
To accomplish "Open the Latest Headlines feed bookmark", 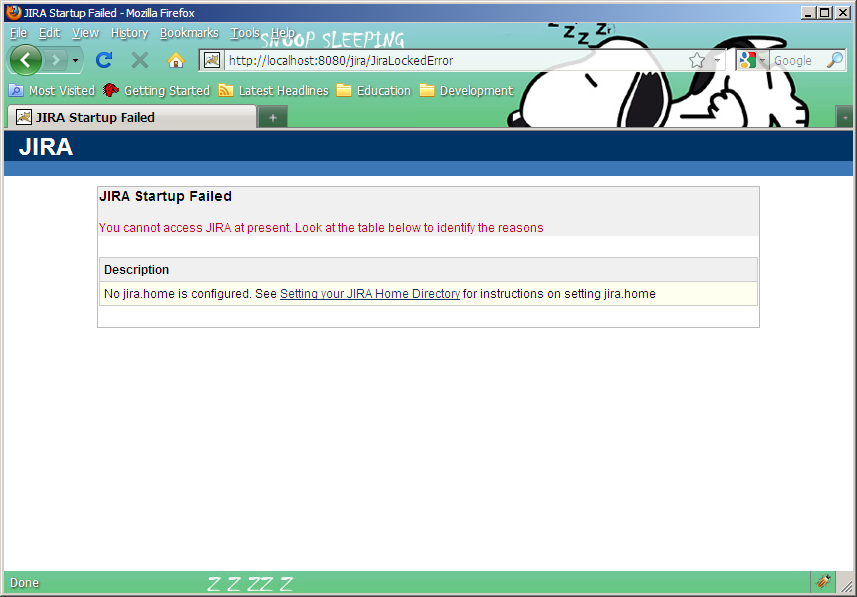I will coord(273,90).
